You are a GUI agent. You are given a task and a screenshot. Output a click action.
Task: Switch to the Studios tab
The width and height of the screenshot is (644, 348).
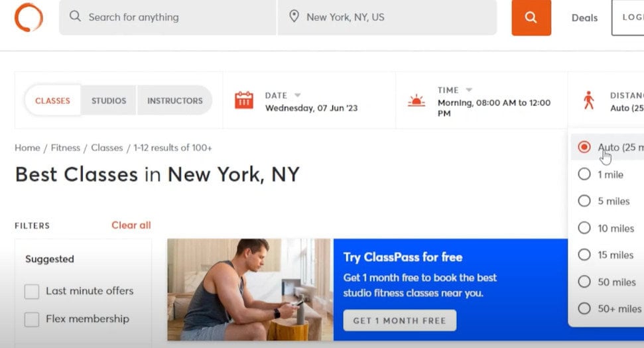pyautogui.click(x=108, y=101)
